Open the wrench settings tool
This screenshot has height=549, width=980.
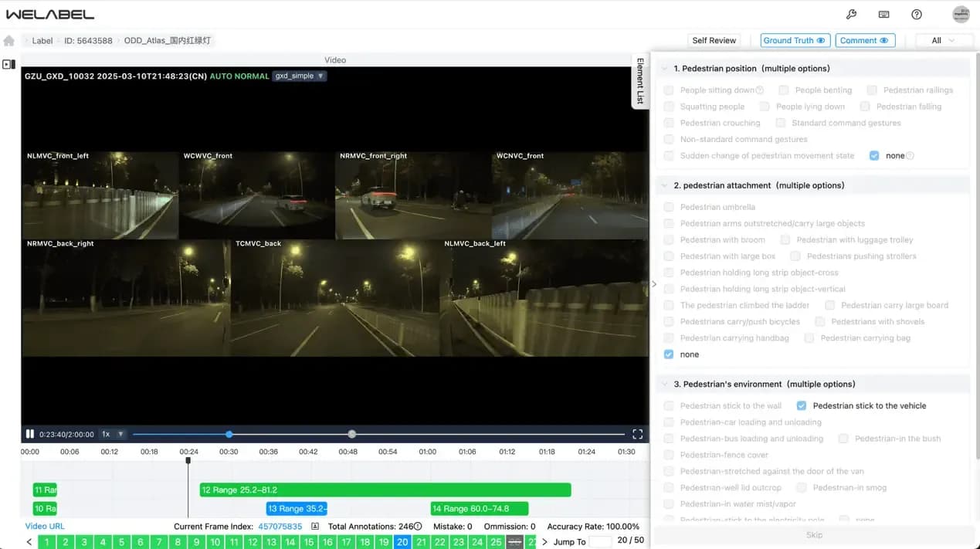tap(851, 15)
